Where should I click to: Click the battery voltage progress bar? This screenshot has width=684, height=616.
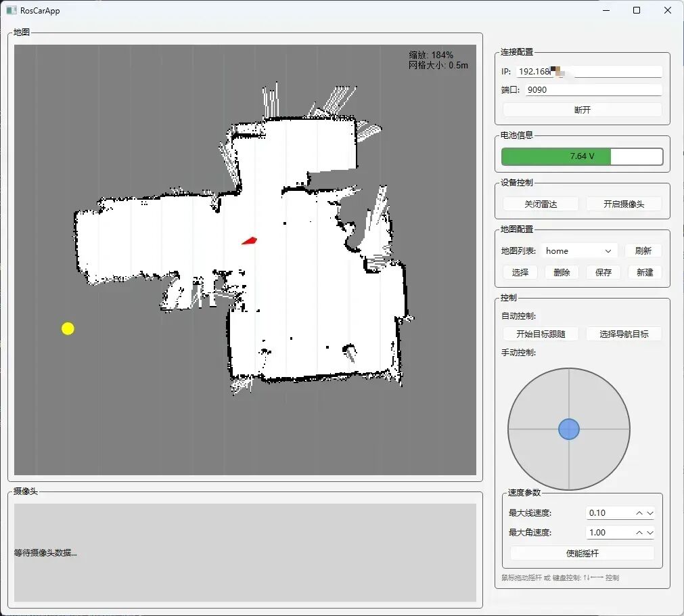[582, 156]
